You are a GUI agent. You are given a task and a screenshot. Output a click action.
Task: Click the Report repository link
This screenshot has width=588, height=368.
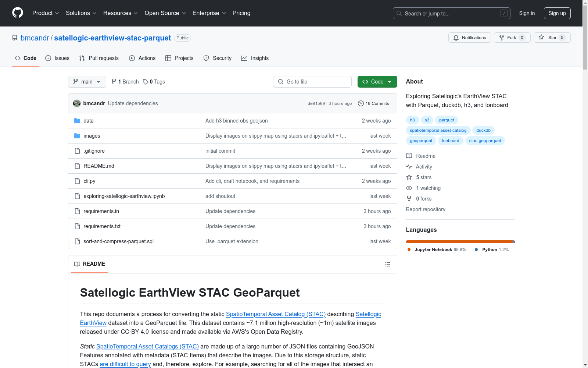click(426, 209)
